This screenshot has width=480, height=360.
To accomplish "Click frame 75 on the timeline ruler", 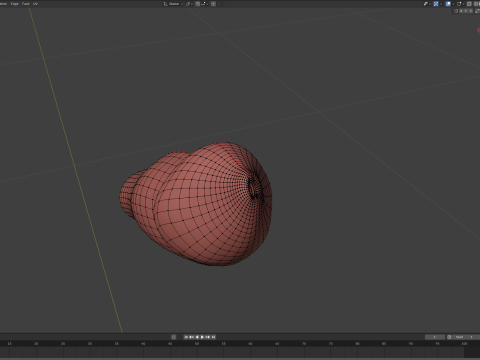I will 330,343.
